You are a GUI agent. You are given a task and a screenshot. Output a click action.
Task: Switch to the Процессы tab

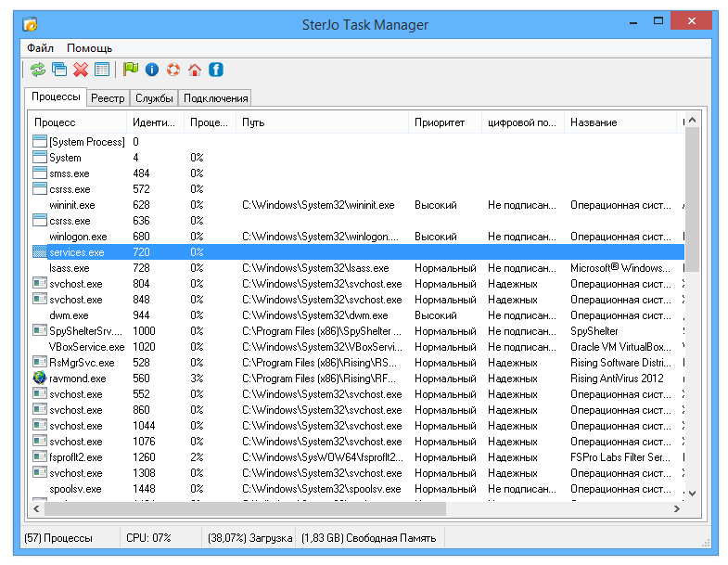[56, 96]
